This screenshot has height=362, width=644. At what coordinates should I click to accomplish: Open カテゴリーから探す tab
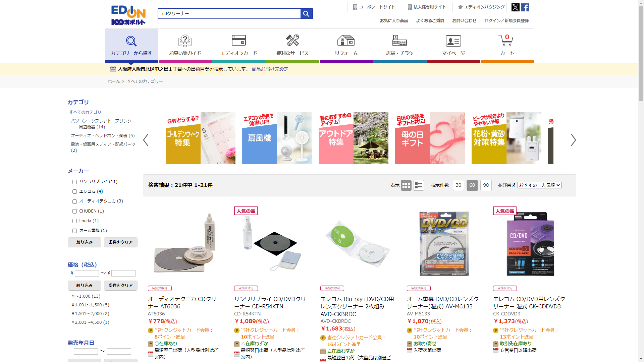click(131, 45)
